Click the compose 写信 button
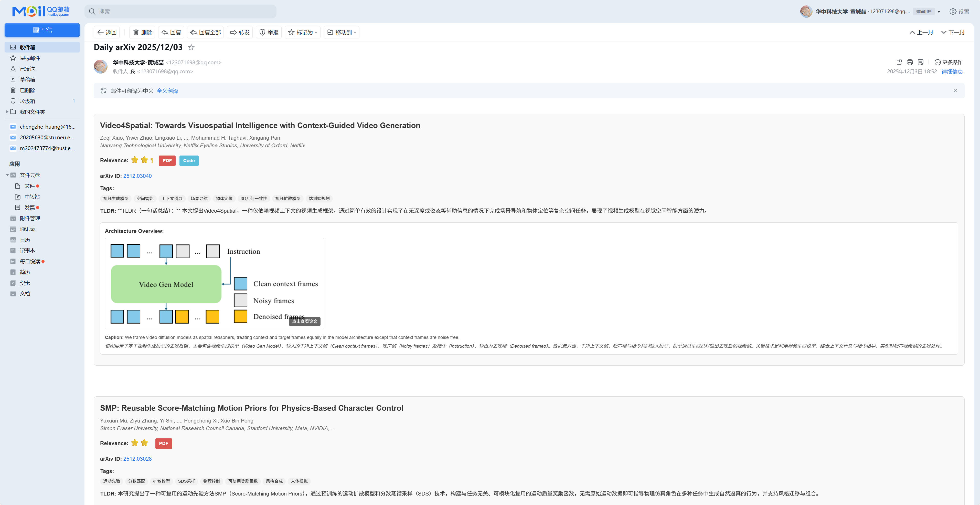Viewport: 980px width, 505px height. tap(42, 30)
